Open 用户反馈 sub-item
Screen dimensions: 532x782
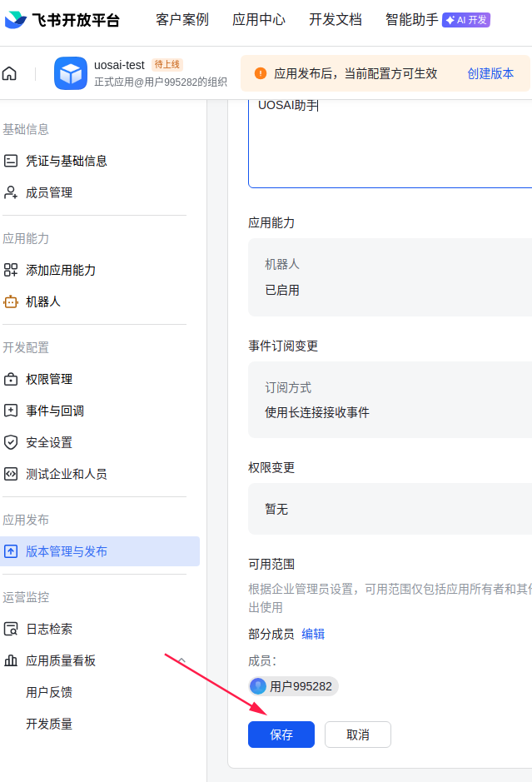pyautogui.click(x=49, y=692)
